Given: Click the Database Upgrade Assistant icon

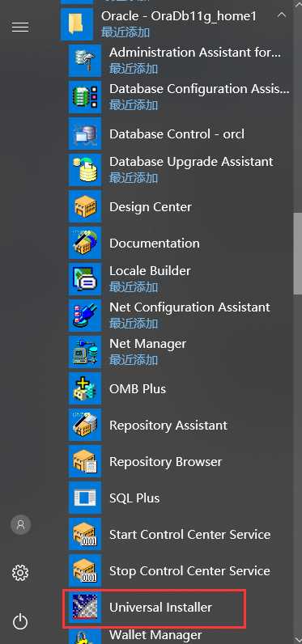Looking at the screenshot, I should [x=85, y=170].
